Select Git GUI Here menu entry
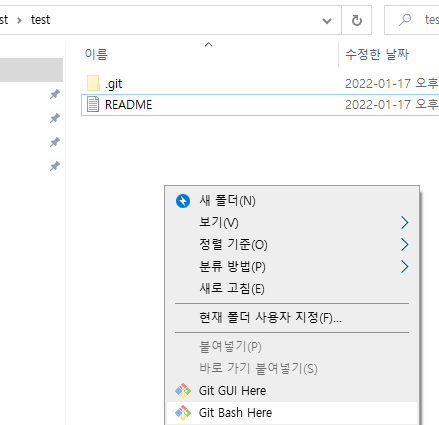The image size is (439, 425). 292,391
